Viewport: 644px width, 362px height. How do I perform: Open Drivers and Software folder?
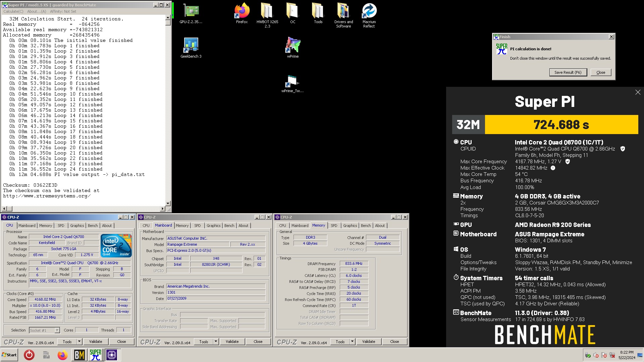pos(343,15)
